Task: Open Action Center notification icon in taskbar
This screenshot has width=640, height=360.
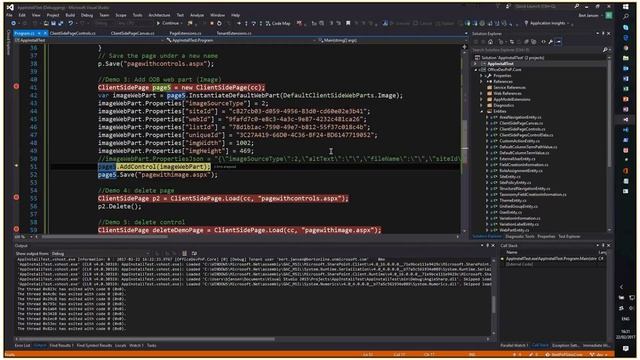Action: pos(626,348)
